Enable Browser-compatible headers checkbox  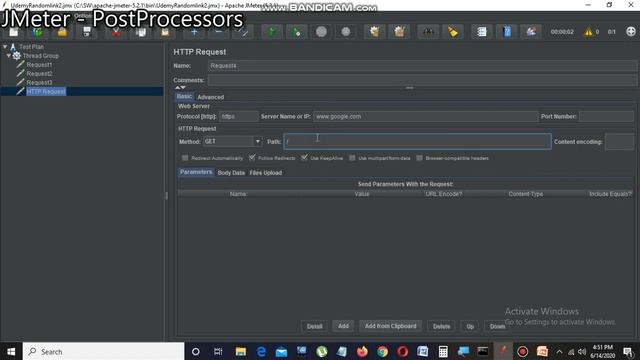tap(419, 158)
